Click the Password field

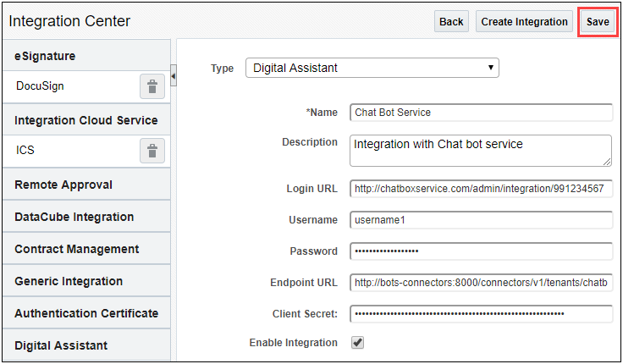[x=481, y=251]
